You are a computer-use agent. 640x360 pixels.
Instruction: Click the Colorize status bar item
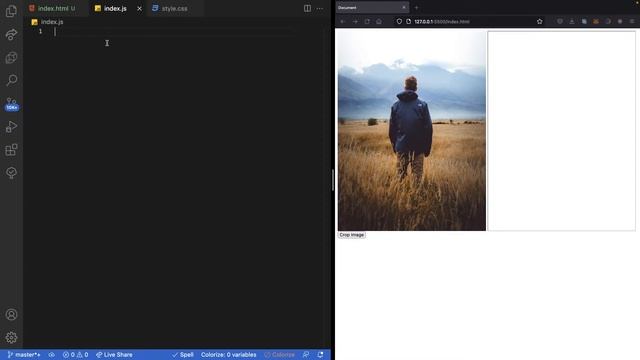point(280,355)
